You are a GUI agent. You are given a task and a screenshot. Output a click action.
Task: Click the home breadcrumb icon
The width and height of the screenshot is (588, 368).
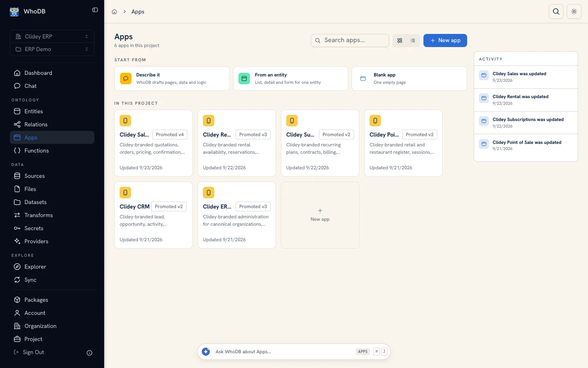coord(114,12)
